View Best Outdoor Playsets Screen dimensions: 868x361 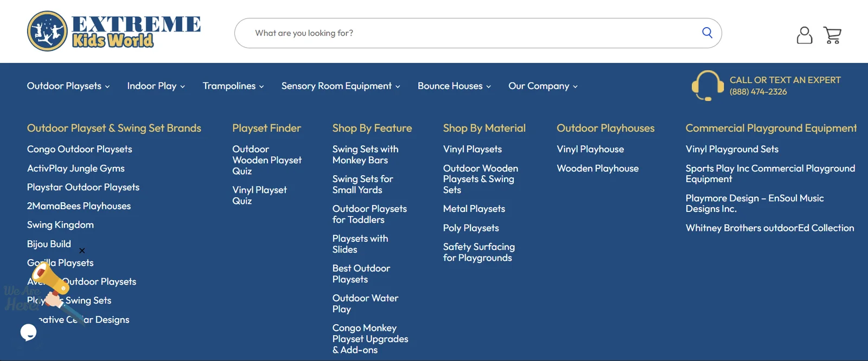tap(361, 274)
